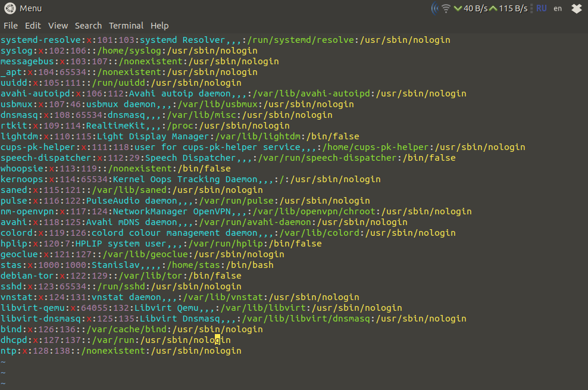Click '/nonexistent' path in ntp line
Screen dimensions: 588x390
tap(113, 351)
